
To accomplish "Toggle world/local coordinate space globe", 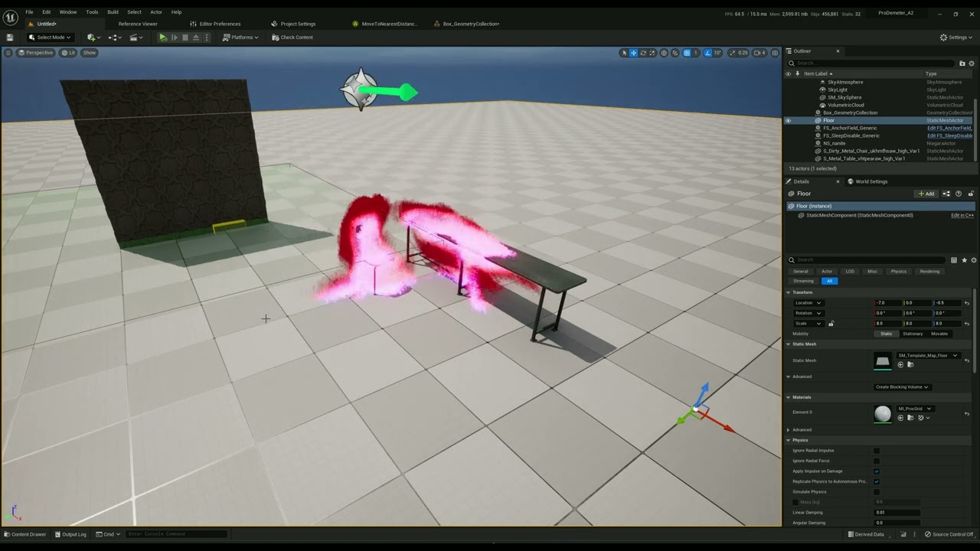I will click(664, 53).
